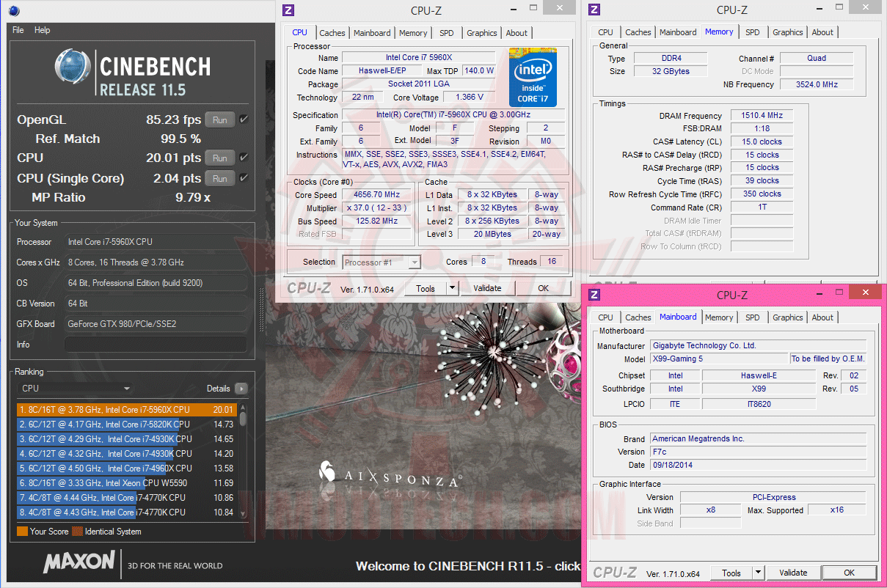Click the Your Score orange legend square
The height and width of the screenshot is (588, 887).
(22, 532)
